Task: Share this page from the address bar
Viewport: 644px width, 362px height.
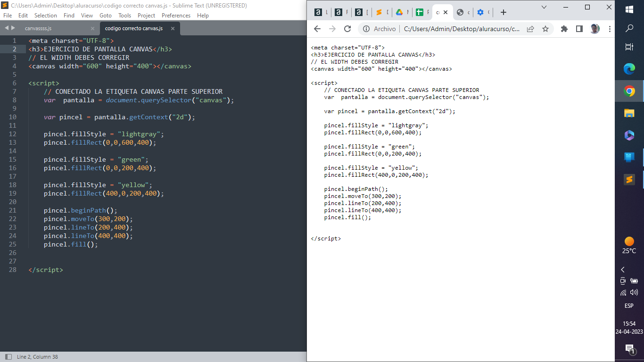Action: pos(530,29)
